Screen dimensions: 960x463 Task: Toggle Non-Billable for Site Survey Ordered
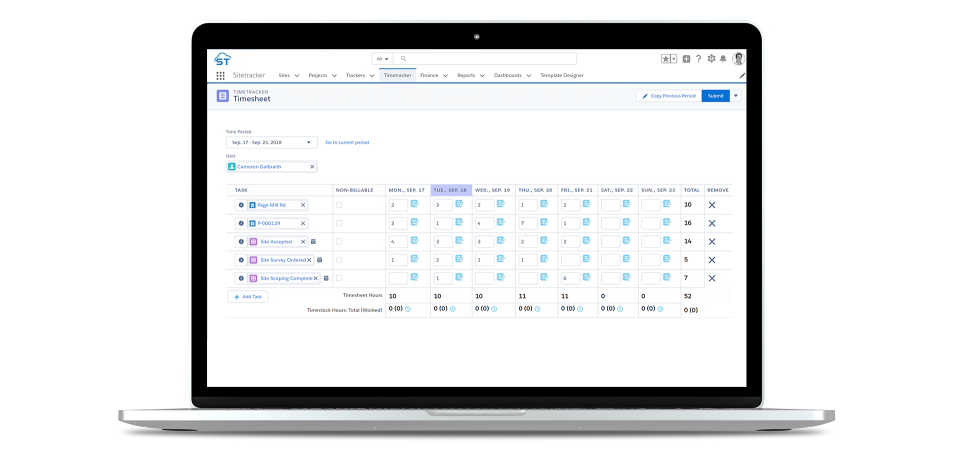coord(339,260)
